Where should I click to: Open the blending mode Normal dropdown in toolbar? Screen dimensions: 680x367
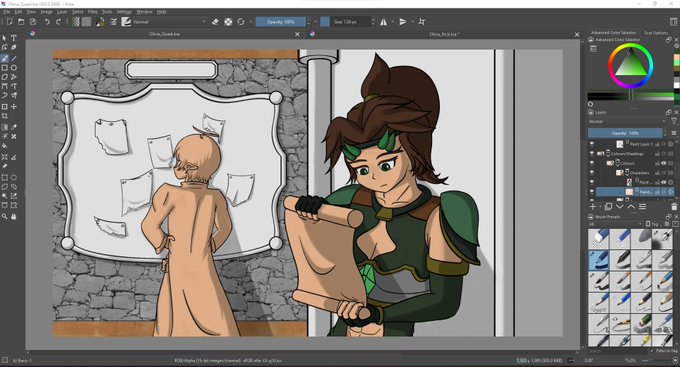pos(170,22)
